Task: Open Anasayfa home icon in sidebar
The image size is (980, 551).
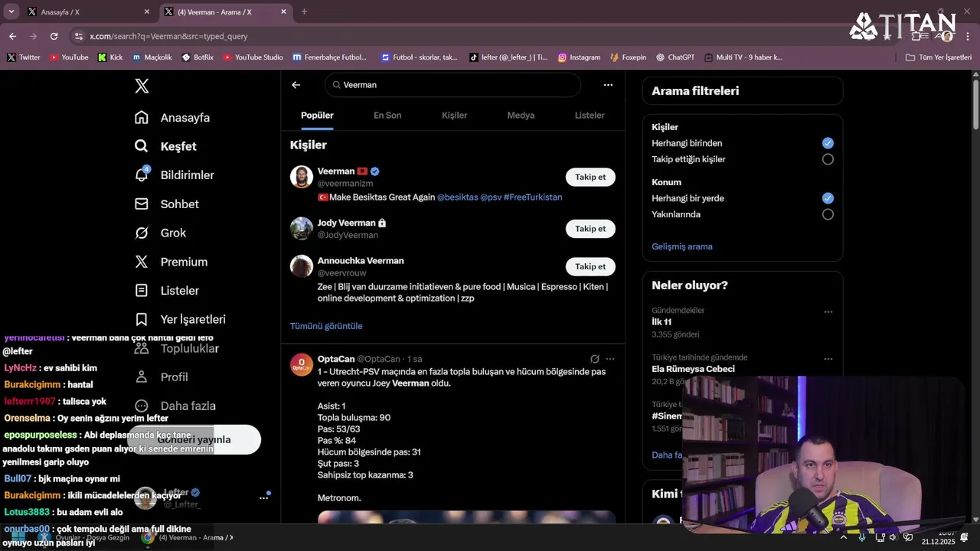Action: point(142,117)
